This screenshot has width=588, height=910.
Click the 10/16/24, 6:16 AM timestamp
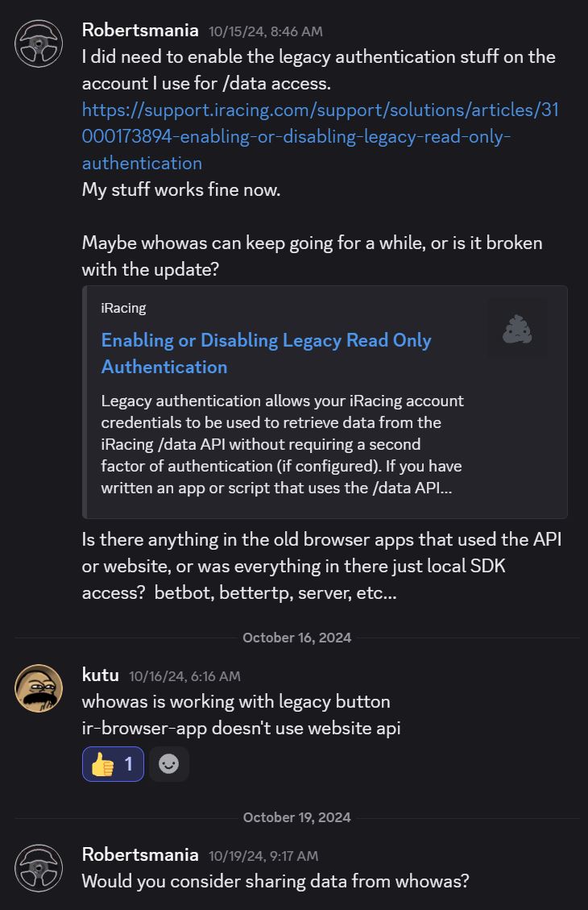click(x=184, y=676)
